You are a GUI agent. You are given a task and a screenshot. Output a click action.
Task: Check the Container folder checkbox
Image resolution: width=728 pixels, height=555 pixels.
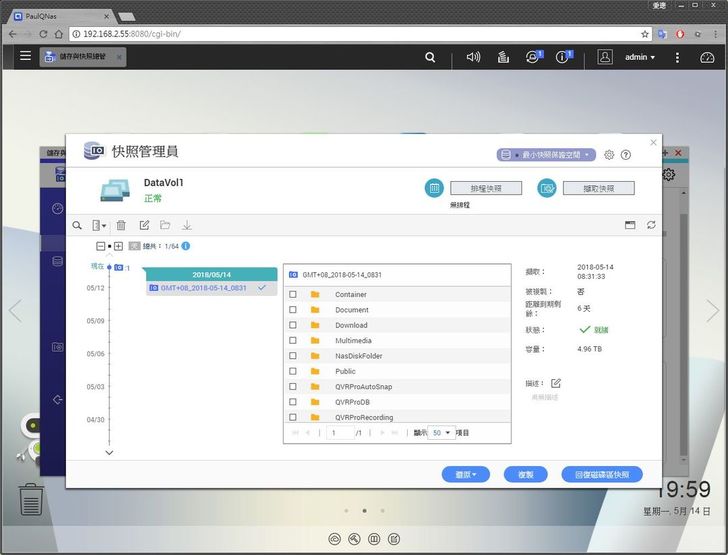tap(292, 295)
